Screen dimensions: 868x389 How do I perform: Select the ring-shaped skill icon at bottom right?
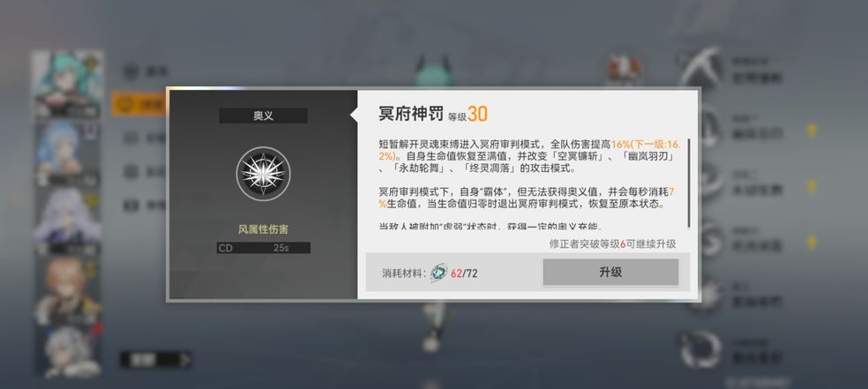coord(700,349)
